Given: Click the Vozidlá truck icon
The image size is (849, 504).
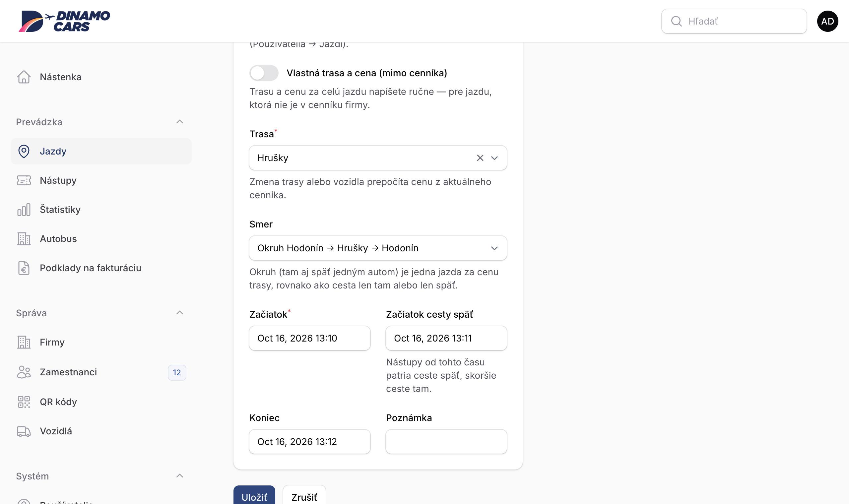Looking at the screenshot, I should coord(24,431).
